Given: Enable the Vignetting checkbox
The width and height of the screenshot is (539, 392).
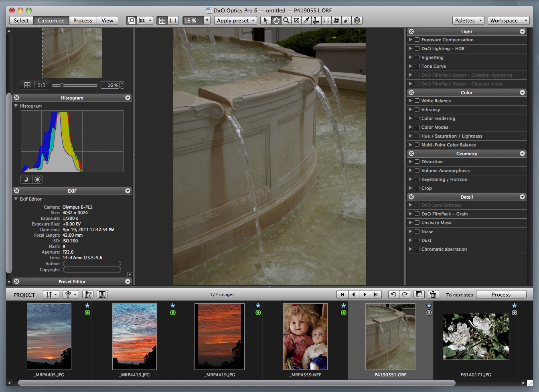Looking at the screenshot, I should (417, 57).
